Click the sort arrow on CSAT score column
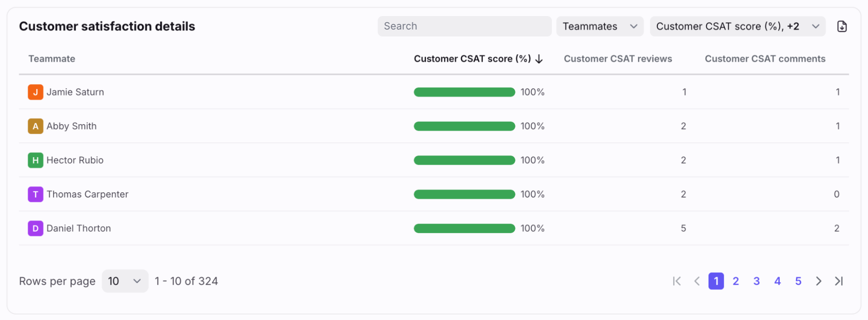 pyautogui.click(x=539, y=59)
